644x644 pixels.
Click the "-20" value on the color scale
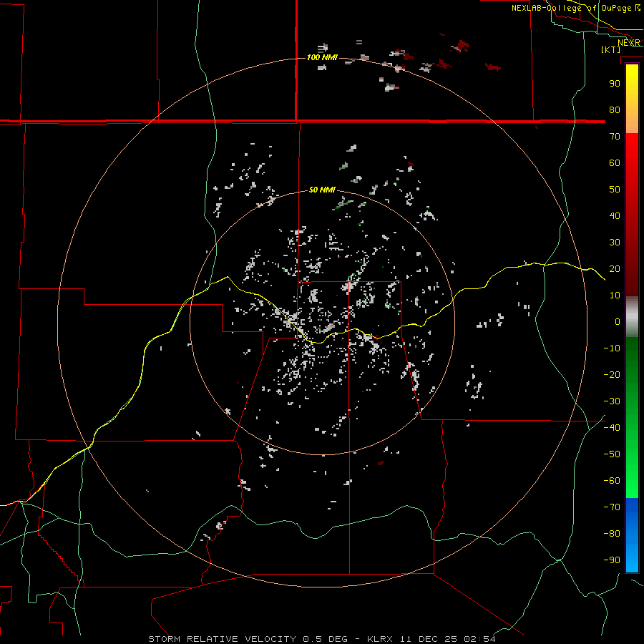[612, 374]
